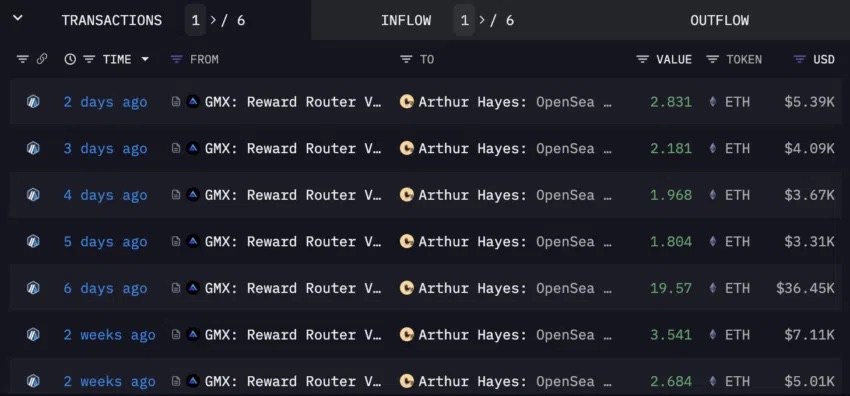Screen dimensions: 850x396
Task: Click the Arthur Hayes avatar in the 4 days ago row
Action: click(407, 195)
